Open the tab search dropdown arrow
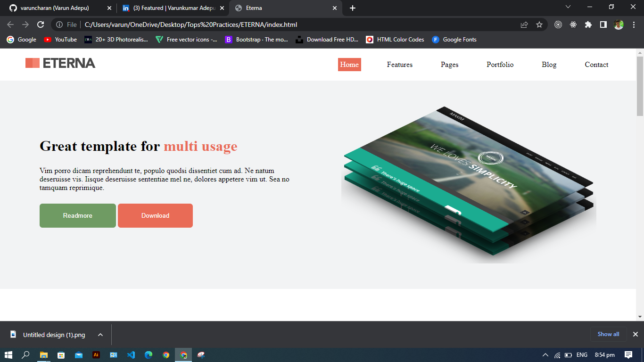This screenshot has height=362, width=644. [568, 8]
